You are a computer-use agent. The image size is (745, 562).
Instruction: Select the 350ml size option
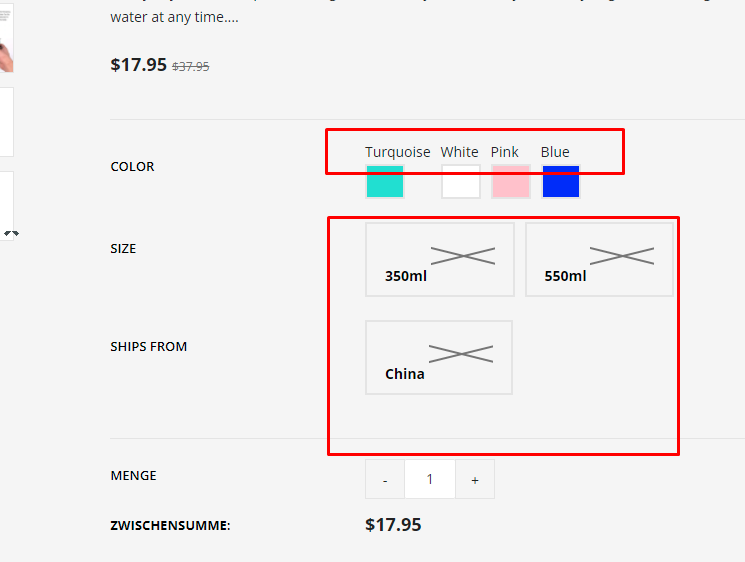(440, 260)
